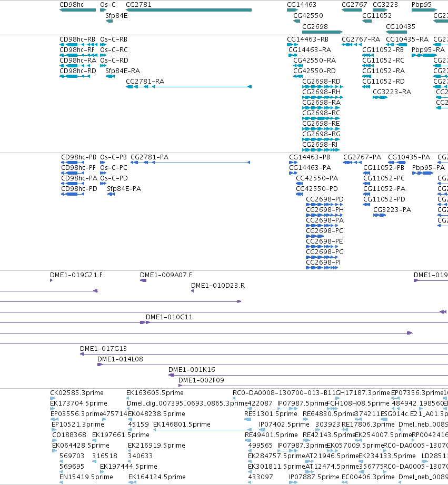Click BAC end DME1-009A07.F
Viewport: 448px width, 485px height.
point(143,280)
